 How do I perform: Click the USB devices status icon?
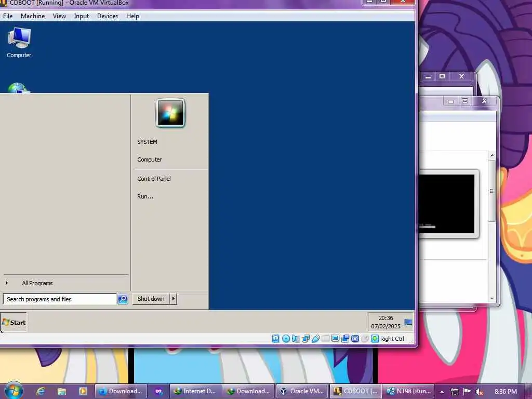point(315,338)
